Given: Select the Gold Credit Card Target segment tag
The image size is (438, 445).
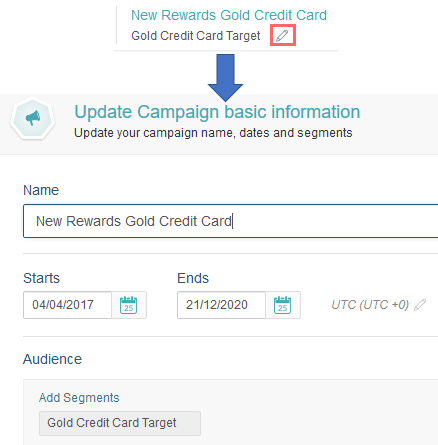Looking at the screenshot, I should coord(120,423).
